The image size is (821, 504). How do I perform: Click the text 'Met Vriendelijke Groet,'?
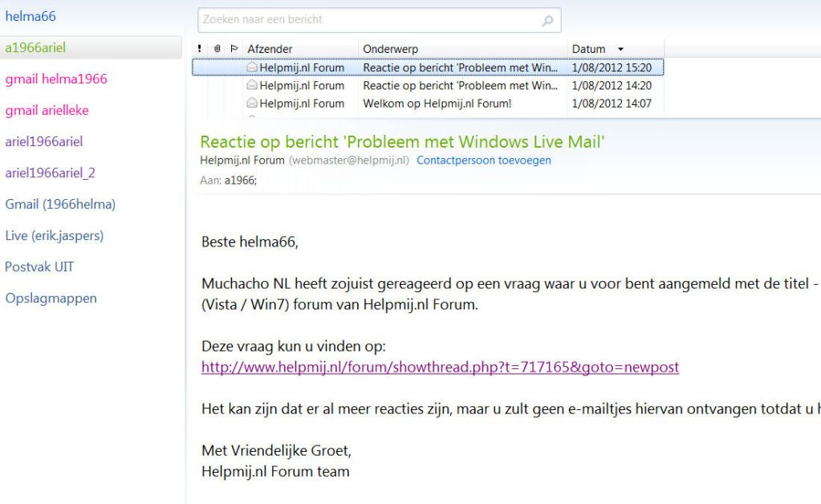pos(276,450)
